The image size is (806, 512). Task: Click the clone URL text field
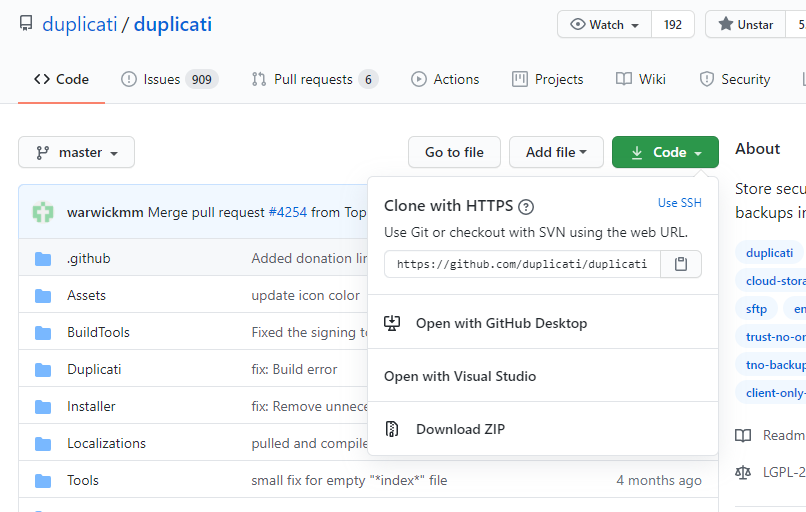point(522,264)
